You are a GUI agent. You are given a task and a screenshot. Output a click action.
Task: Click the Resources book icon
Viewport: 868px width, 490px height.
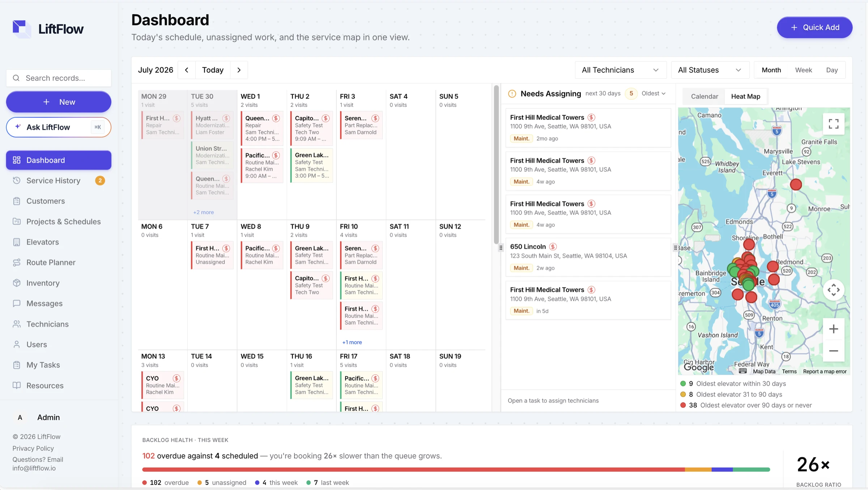click(x=17, y=386)
